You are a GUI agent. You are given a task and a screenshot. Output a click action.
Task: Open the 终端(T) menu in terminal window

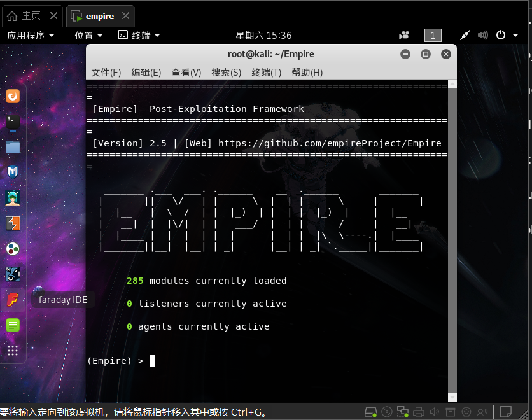pyautogui.click(x=267, y=73)
